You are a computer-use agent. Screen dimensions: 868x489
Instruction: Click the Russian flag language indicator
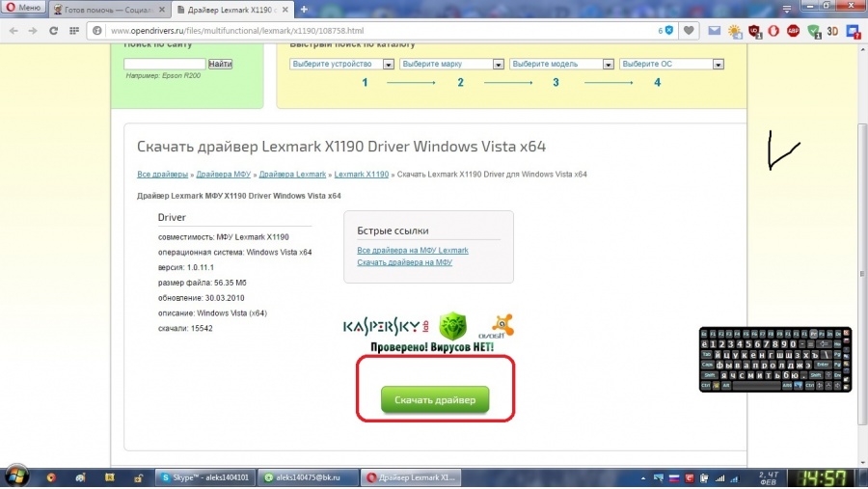(x=674, y=478)
